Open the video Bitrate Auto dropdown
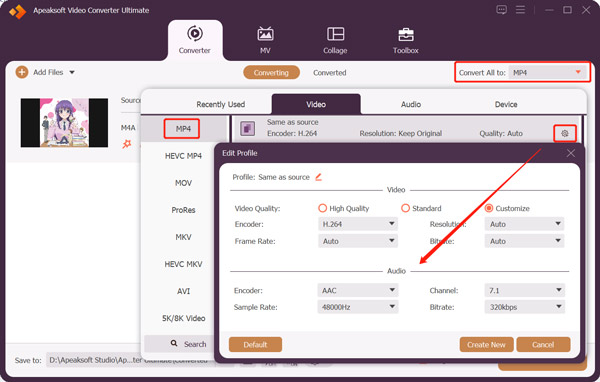 [524, 241]
